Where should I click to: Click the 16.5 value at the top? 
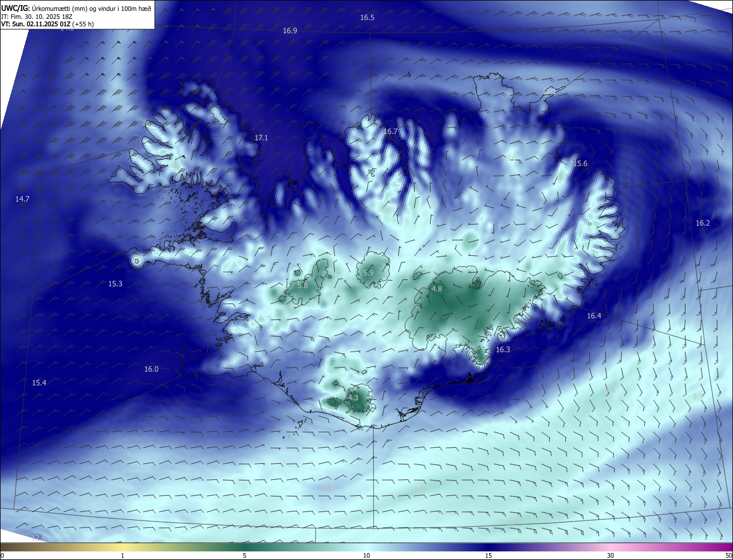(x=367, y=18)
